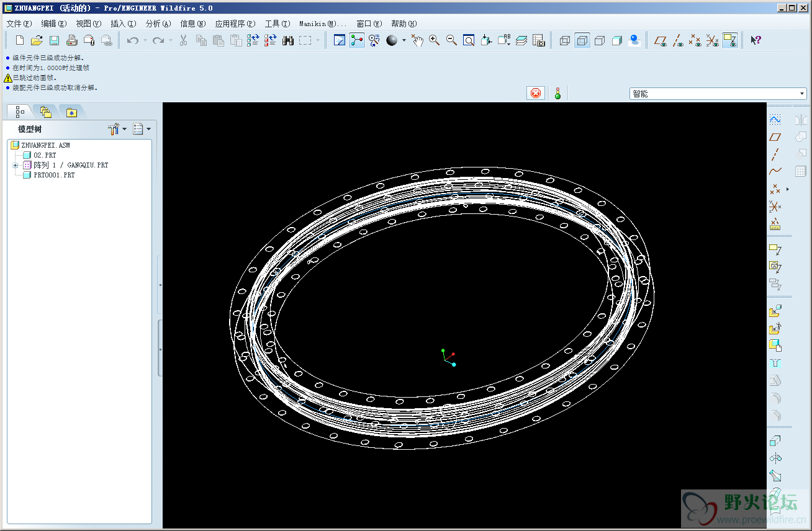Click the Refit view icon
The image size is (812, 531).
[x=469, y=40]
